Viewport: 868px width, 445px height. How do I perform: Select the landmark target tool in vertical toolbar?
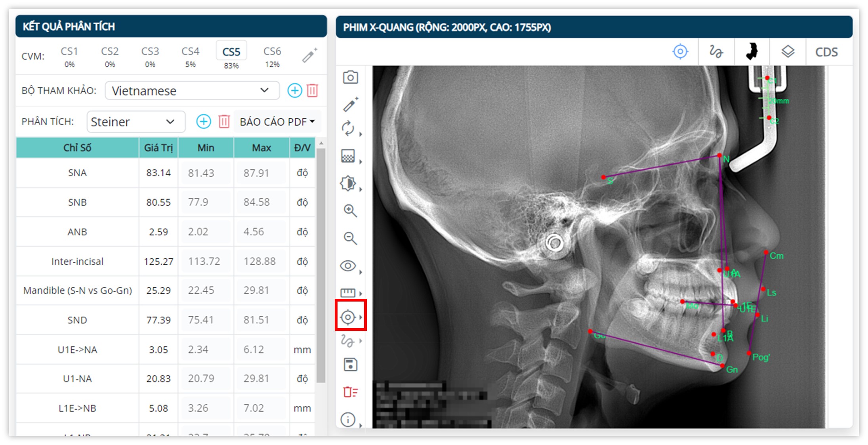(348, 317)
